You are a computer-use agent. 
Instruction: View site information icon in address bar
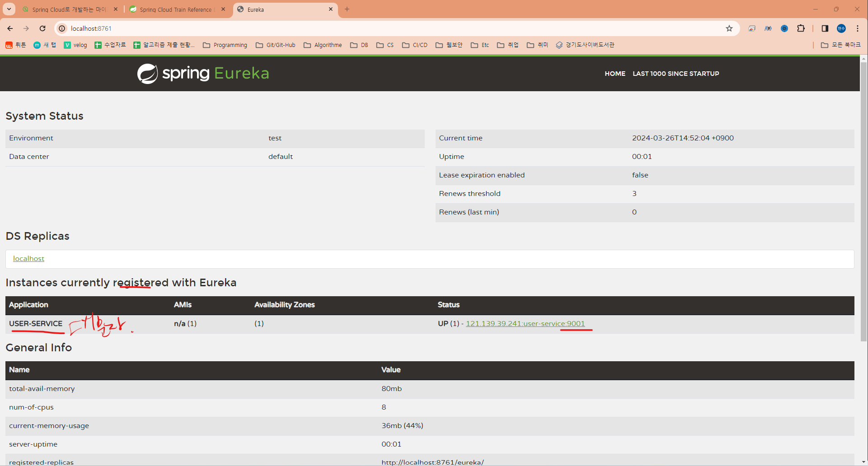point(62,28)
